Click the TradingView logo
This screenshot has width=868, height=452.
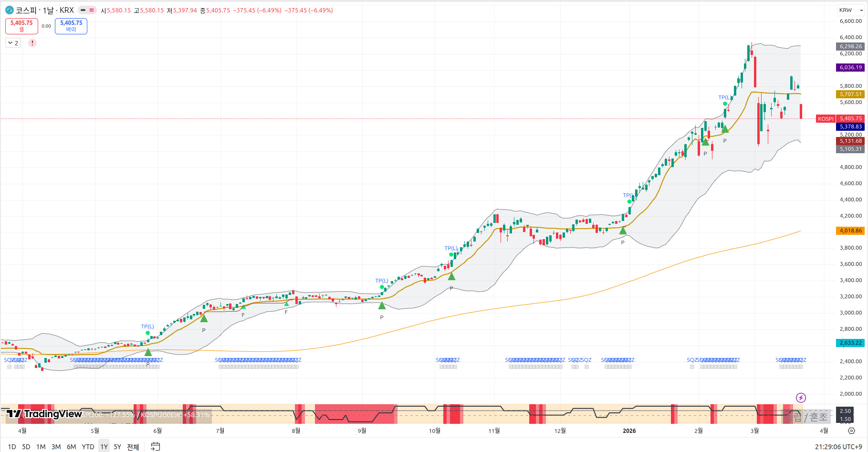[44, 414]
